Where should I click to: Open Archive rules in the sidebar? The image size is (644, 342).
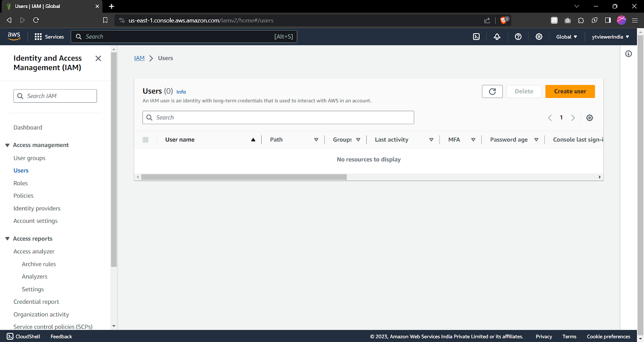[39, 264]
